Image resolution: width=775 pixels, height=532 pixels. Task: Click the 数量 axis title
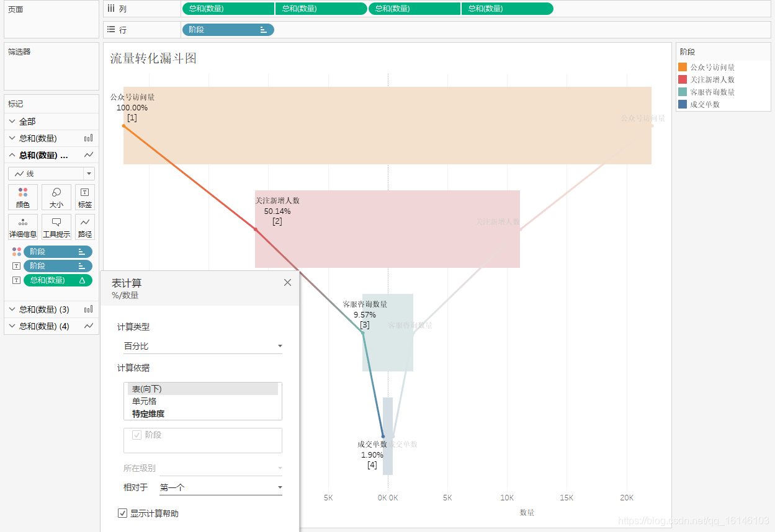click(527, 512)
